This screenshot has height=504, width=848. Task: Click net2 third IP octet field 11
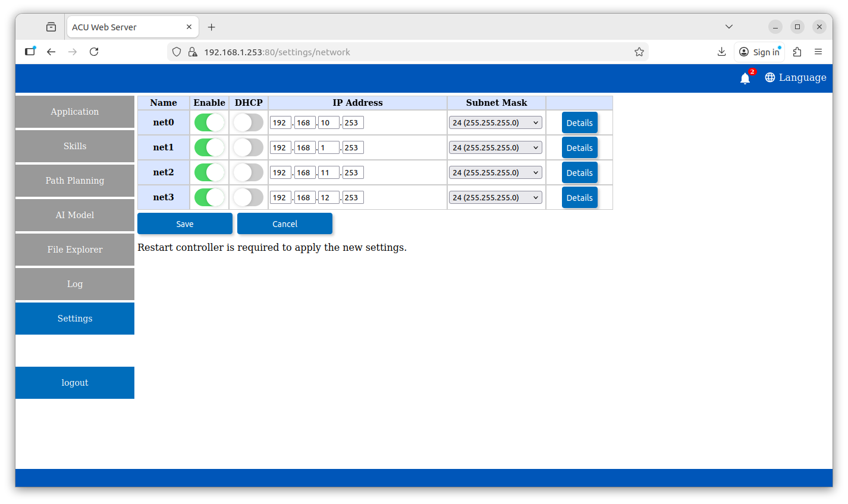(329, 172)
